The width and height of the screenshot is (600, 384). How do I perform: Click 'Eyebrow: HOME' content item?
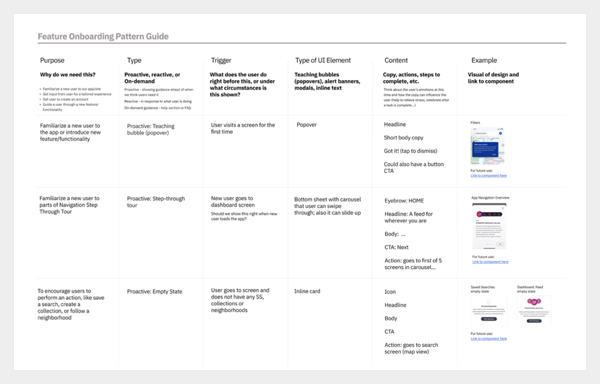[404, 200]
